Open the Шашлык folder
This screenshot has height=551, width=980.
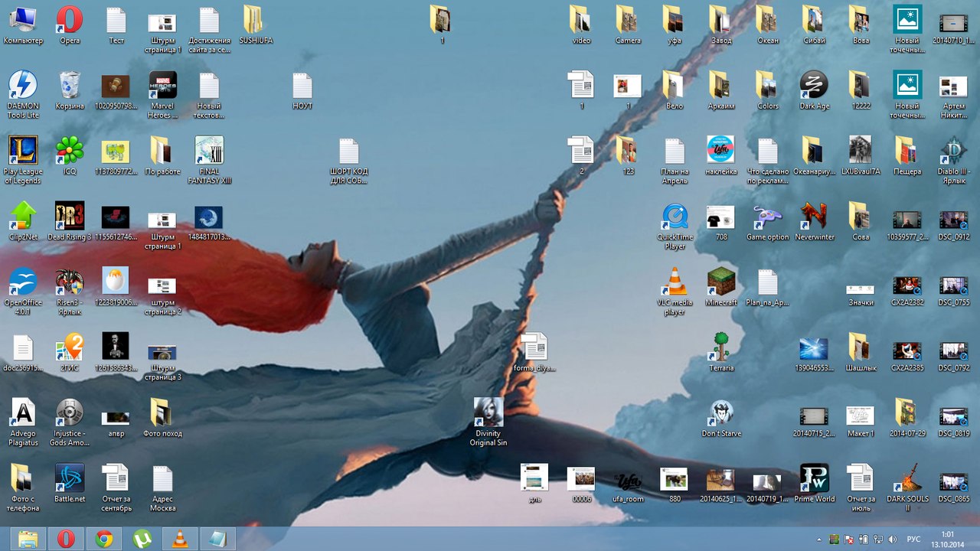(861, 352)
